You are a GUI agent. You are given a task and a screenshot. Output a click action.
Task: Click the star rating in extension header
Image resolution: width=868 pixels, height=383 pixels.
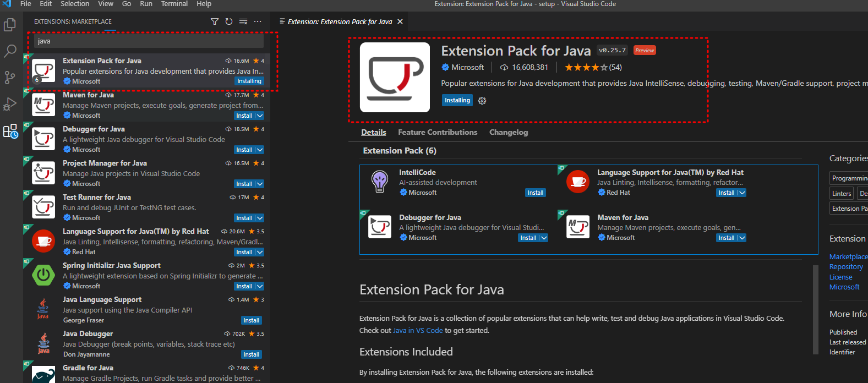(586, 67)
